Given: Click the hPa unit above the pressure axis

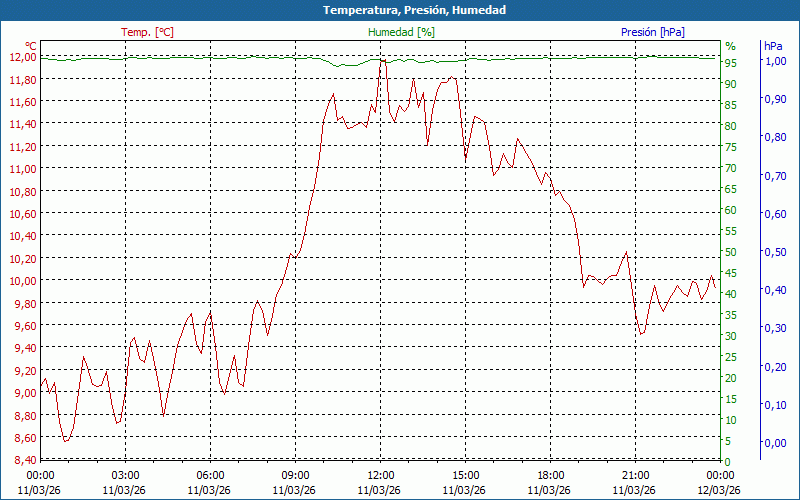Looking at the screenshot, I should pyautogui.click(x=773, y=46).
